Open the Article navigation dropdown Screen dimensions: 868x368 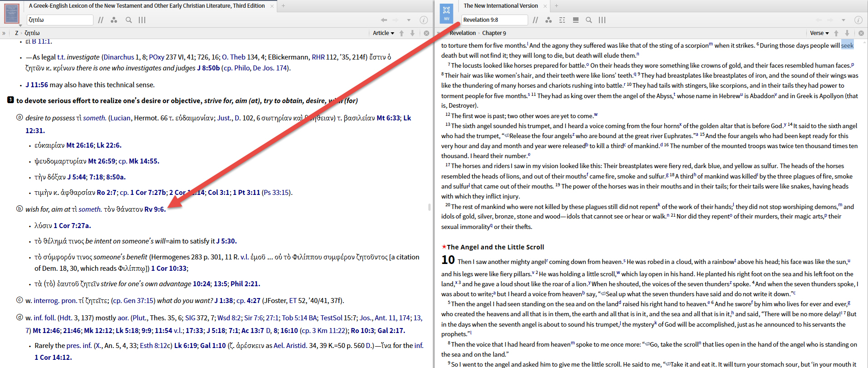(x=383, y=33)
